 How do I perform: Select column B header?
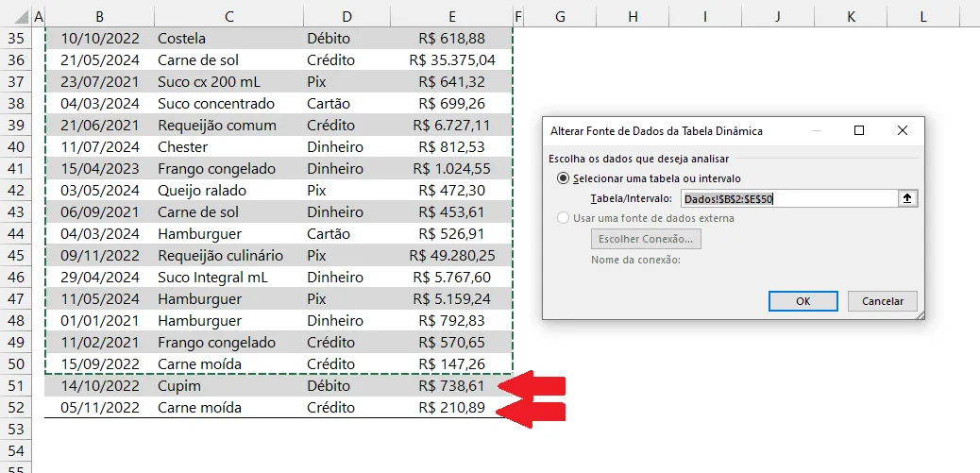(x=100, y=18)
